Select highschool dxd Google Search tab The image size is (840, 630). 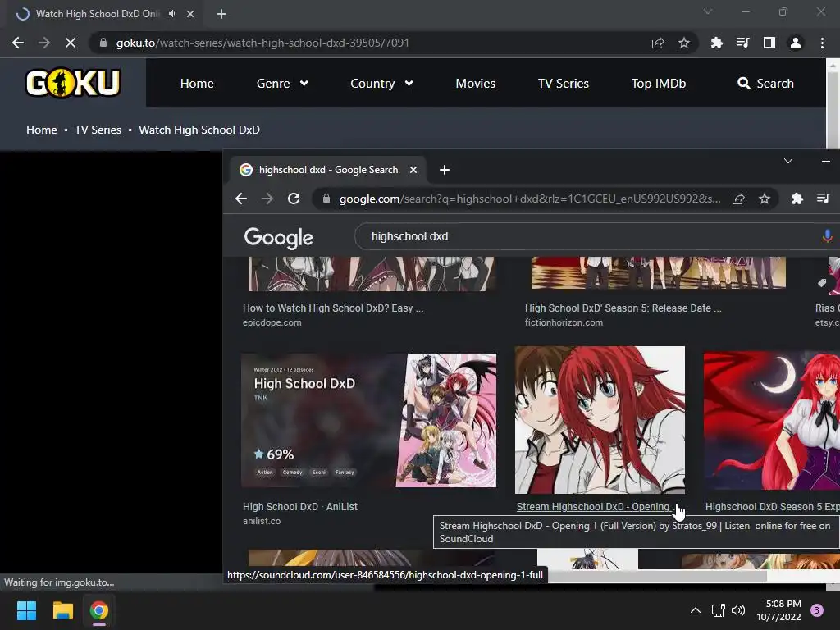click(328, 170)
